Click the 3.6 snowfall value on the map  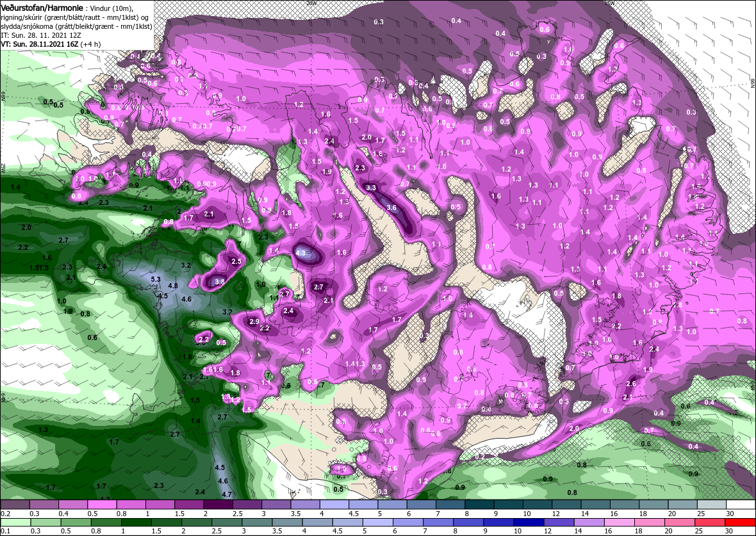[x=391, y=207]
